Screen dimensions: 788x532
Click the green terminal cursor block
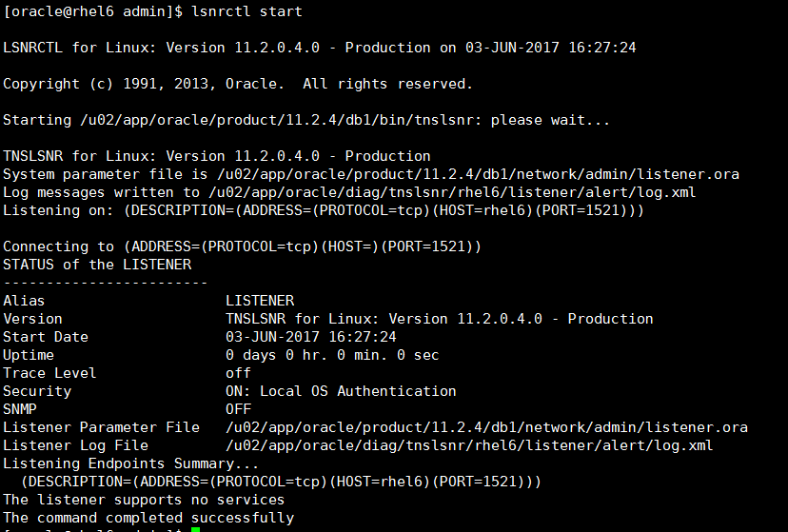[195, 529]
